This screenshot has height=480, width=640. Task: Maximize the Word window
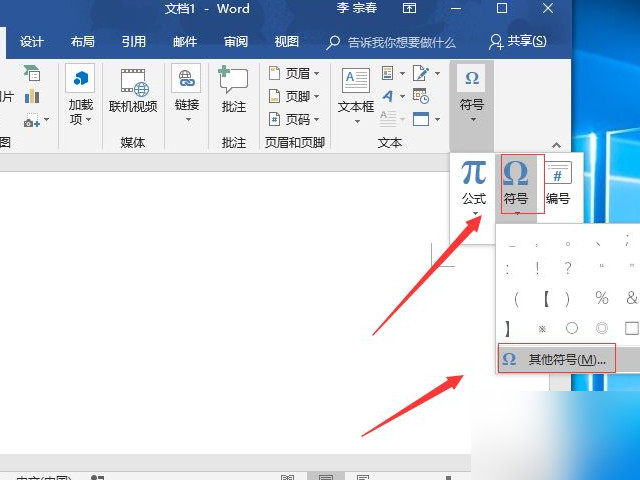tap(502, 8)
